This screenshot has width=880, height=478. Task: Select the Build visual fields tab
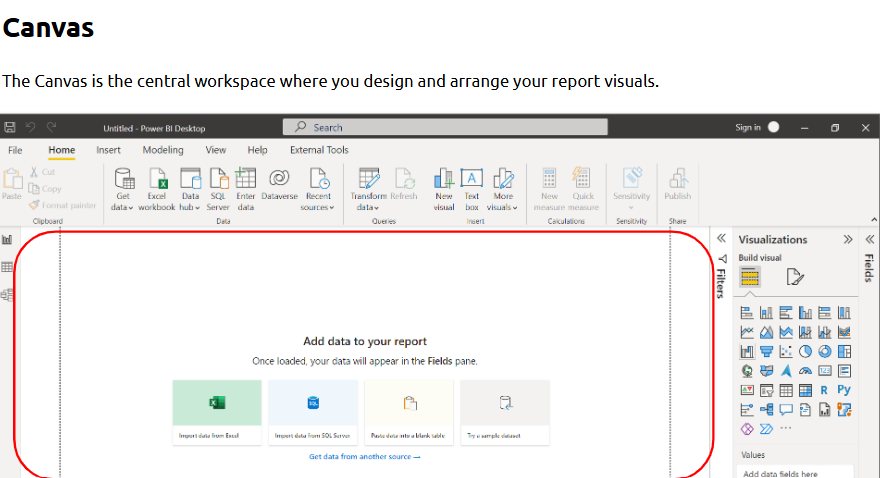tap(750, 277)
